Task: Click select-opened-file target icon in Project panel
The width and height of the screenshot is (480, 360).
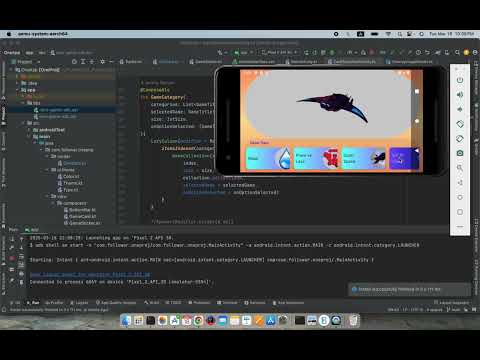Action: point(74,62)
